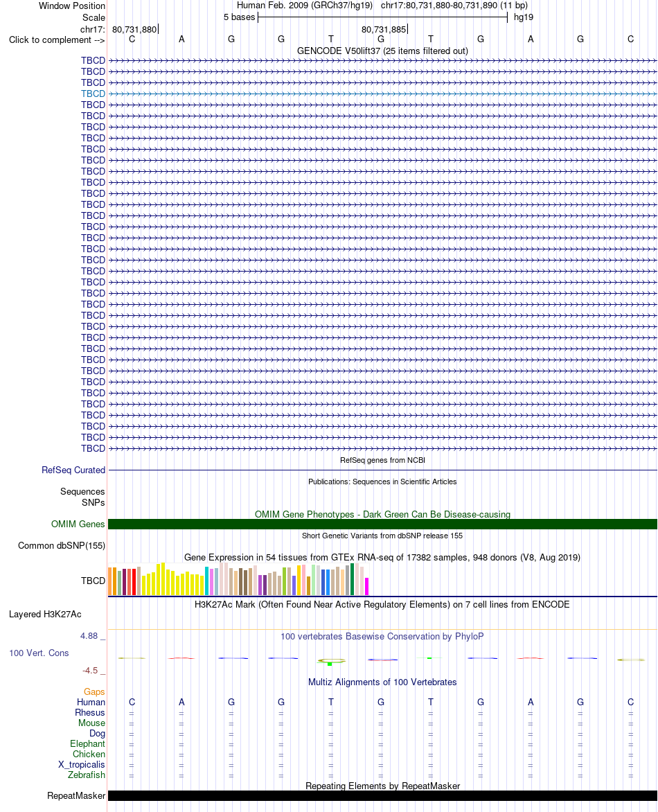Click the 'Human' alignment row label
This screenshot has height=812, width=658.
point(91,703)
